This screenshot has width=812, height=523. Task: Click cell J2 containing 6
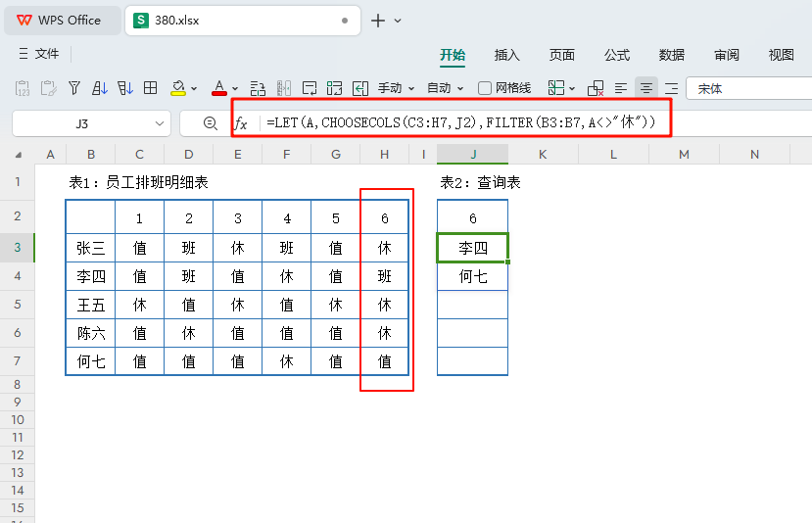tap(473, 218)
